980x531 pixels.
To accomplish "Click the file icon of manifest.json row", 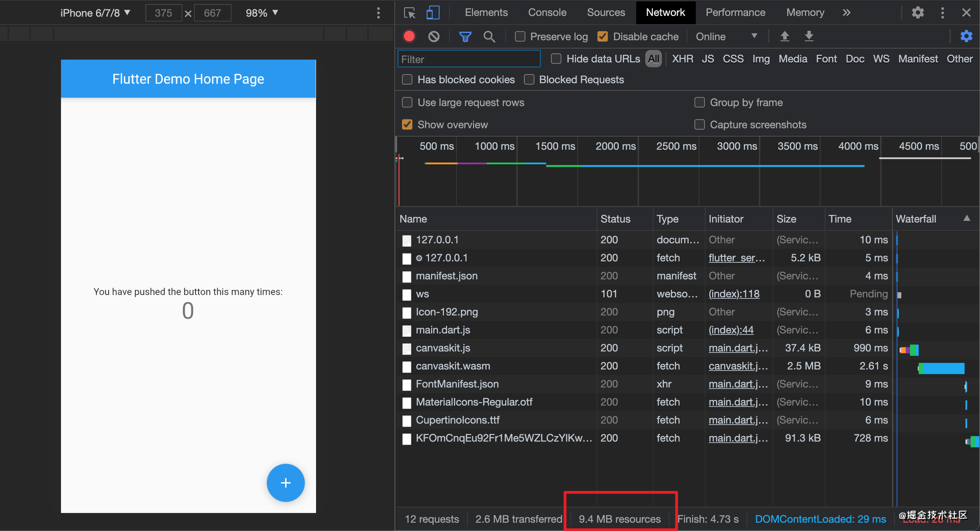I will [407, 277].
